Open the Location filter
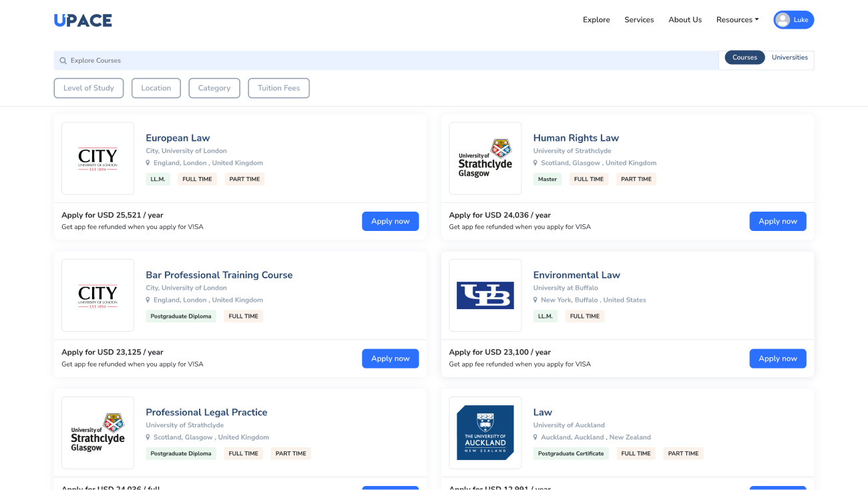This screenshot has width=868, height=490. point(156,88)
